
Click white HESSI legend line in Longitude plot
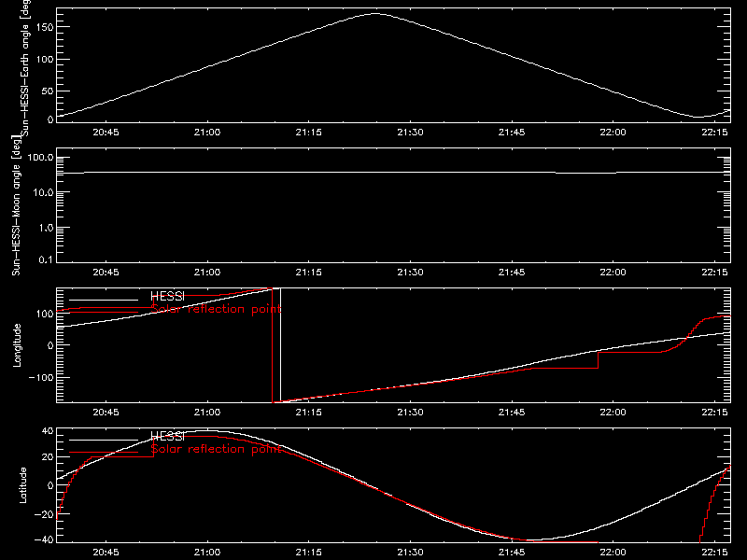(104, 300)
